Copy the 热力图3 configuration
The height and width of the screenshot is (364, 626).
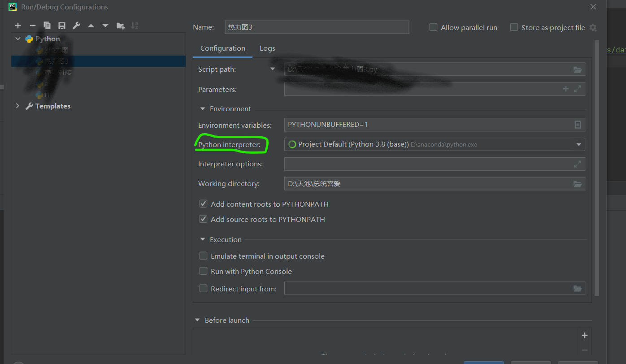[47, 26]
